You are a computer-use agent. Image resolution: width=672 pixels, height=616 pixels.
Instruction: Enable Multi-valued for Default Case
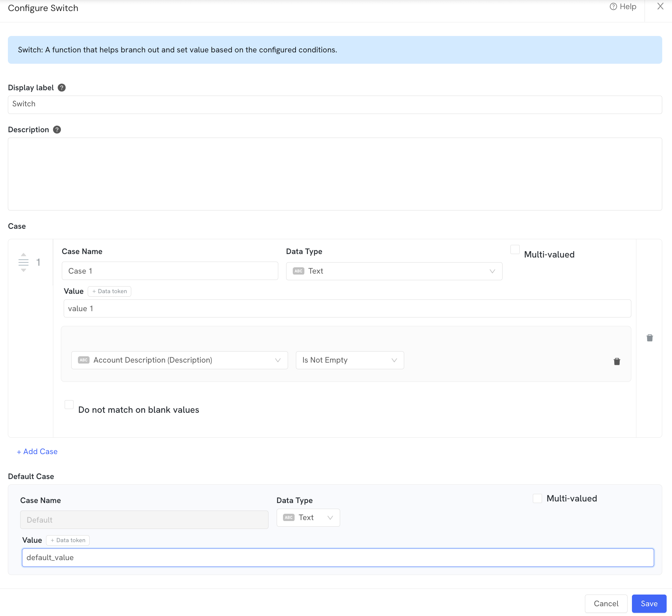[x=537, y=499]
